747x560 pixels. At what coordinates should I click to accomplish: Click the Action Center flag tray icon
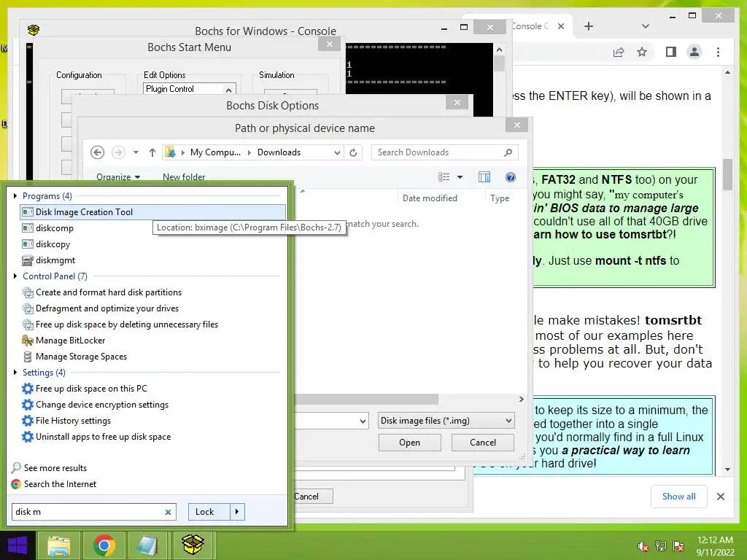[678, 546]
